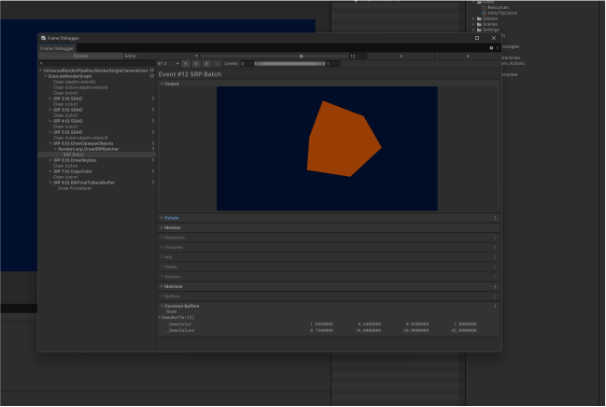
Task: Click the Levels range slider
Action: [x=289, y=64]
